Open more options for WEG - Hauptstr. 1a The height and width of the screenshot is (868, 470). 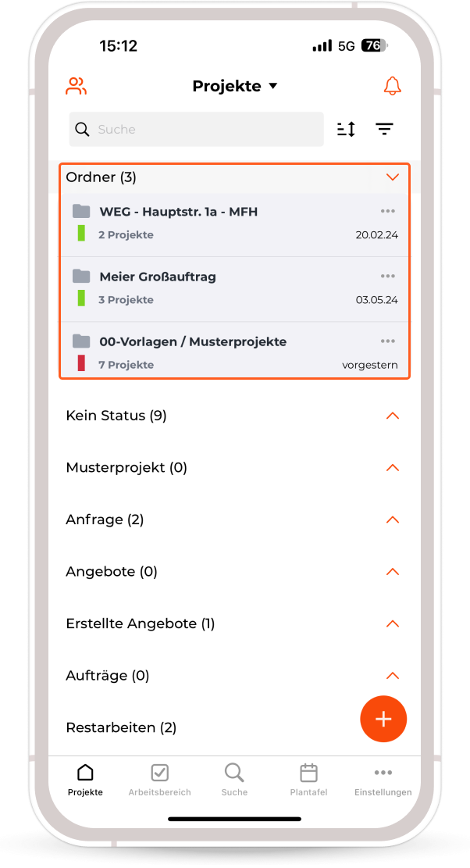click(387, 211)
